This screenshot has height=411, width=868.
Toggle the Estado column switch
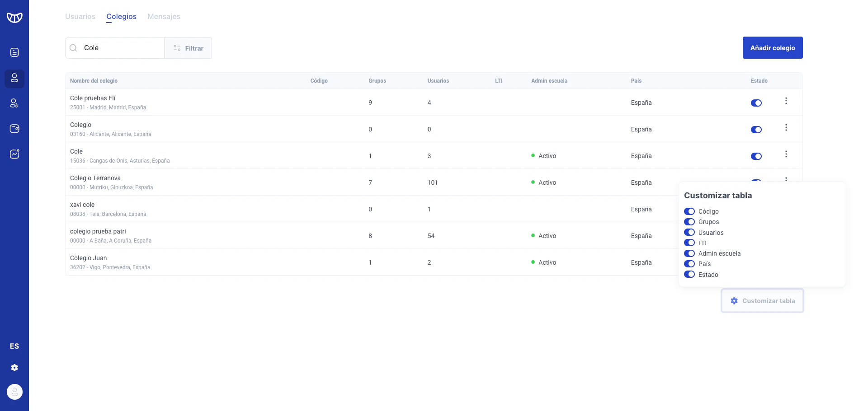[x=689, y=274]
